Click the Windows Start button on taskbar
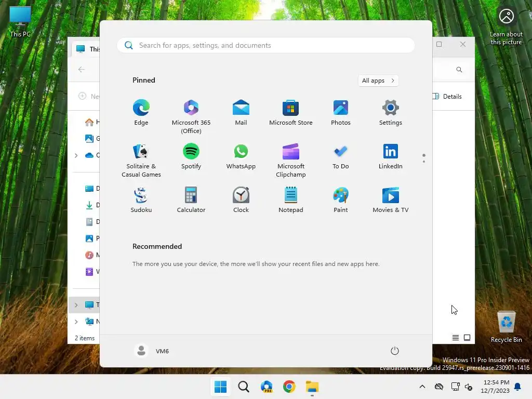Viewport: 532px width, 399px height. [x=220, y=387]
